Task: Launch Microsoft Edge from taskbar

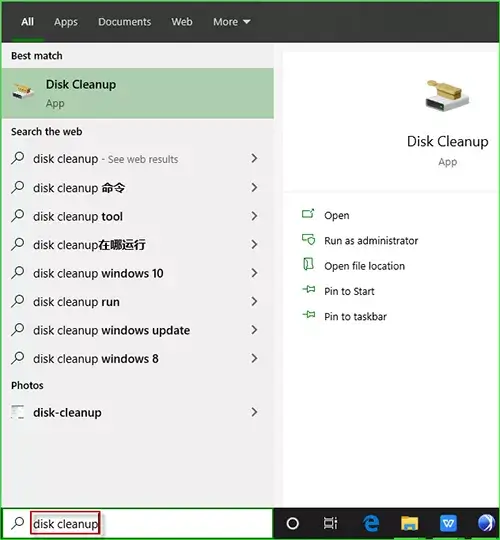Action: point(371,523)
